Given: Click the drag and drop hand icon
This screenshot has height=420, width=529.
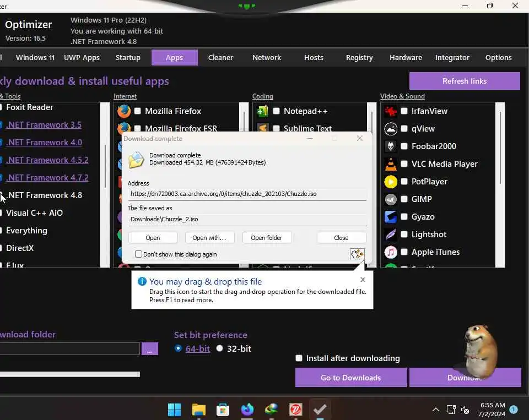Looking at the screenshot, I should [x=357, y=254].
